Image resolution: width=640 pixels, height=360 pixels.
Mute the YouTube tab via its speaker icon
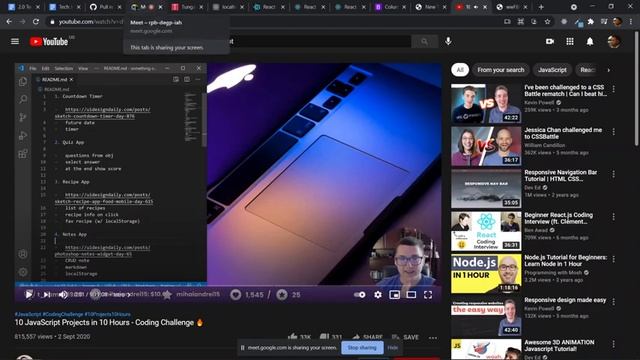pyautogui.click(x=476, y=7)
